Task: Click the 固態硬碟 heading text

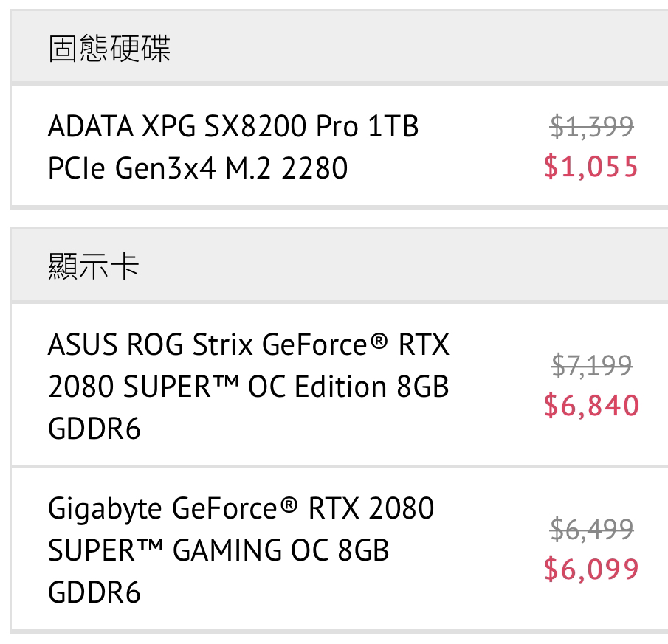Action: [109, 48]
